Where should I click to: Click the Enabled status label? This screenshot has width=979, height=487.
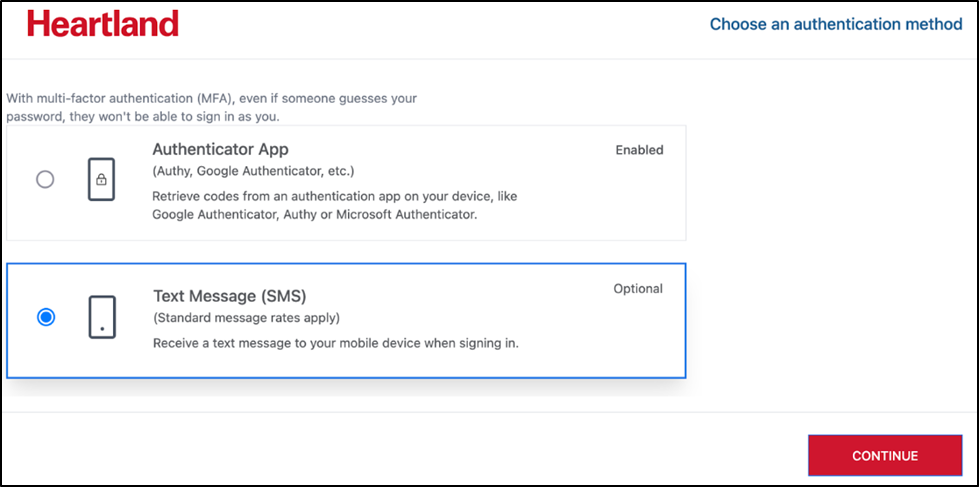(639, 150)
